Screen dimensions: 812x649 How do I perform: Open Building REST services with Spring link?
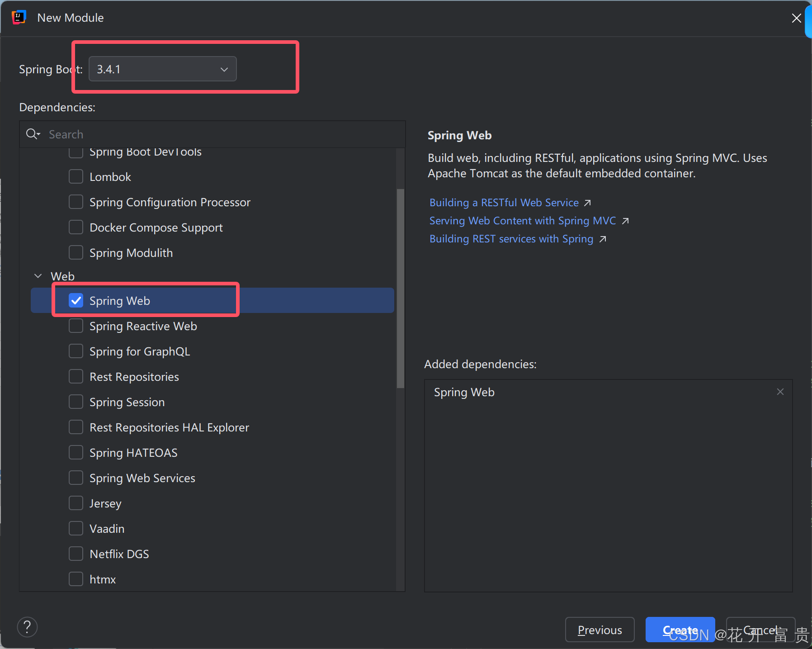click(511, 239)
